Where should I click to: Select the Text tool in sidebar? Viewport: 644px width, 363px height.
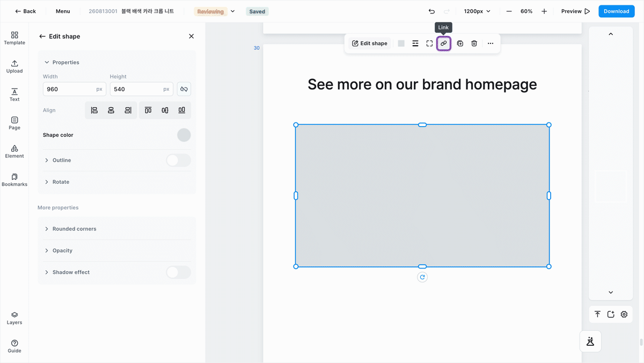click(14, 95)
